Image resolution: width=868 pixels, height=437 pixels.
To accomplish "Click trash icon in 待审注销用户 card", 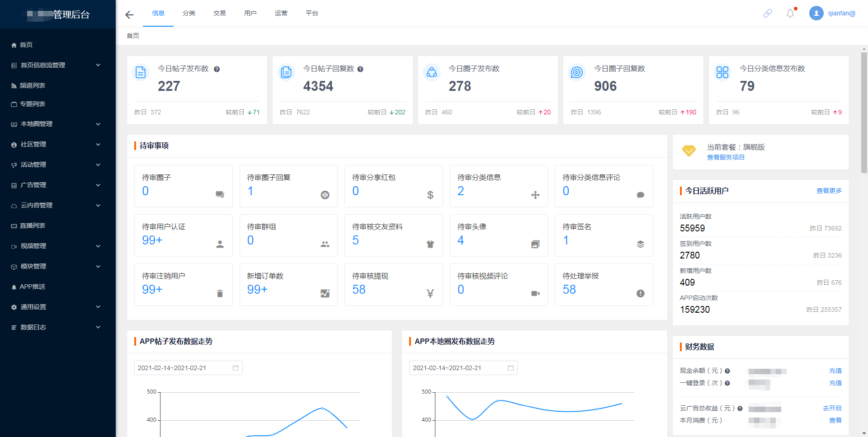I will coord(220,293).
